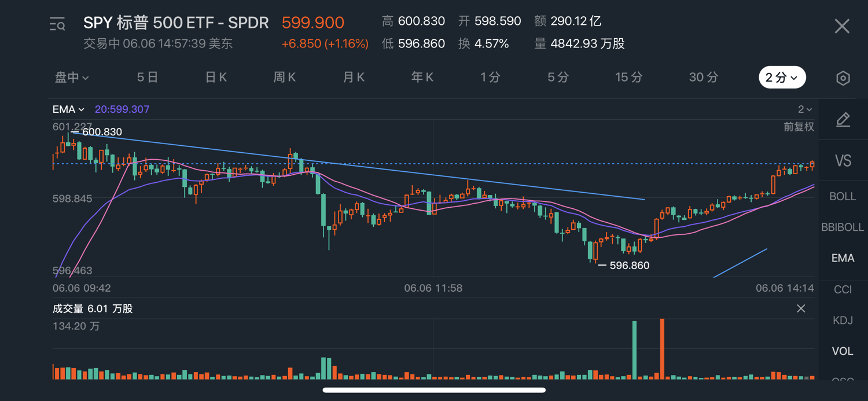Click the EMA value 20:599.307

pos(122,109)
